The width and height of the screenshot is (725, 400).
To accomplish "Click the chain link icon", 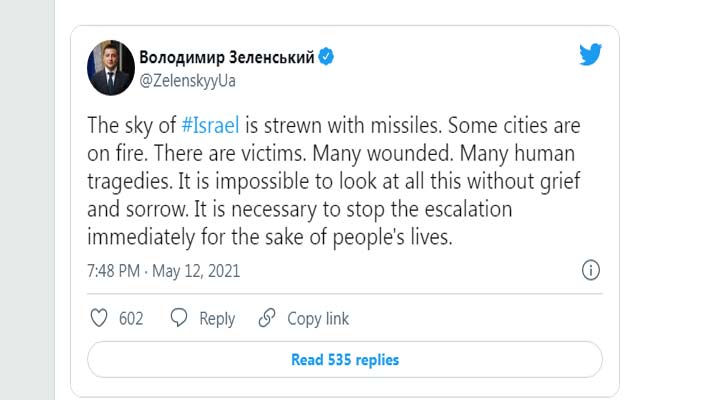I will pyautogui.click(x=266, y=318).
